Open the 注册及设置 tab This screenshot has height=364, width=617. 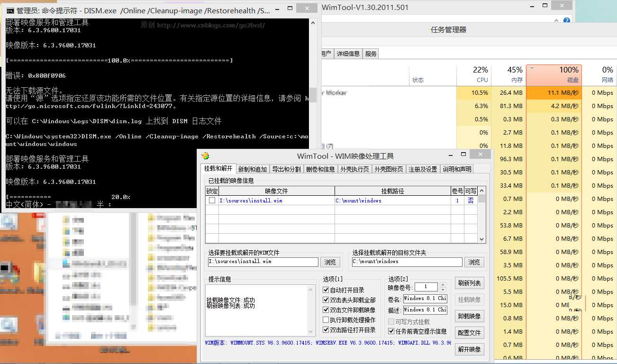coord(423,169)
